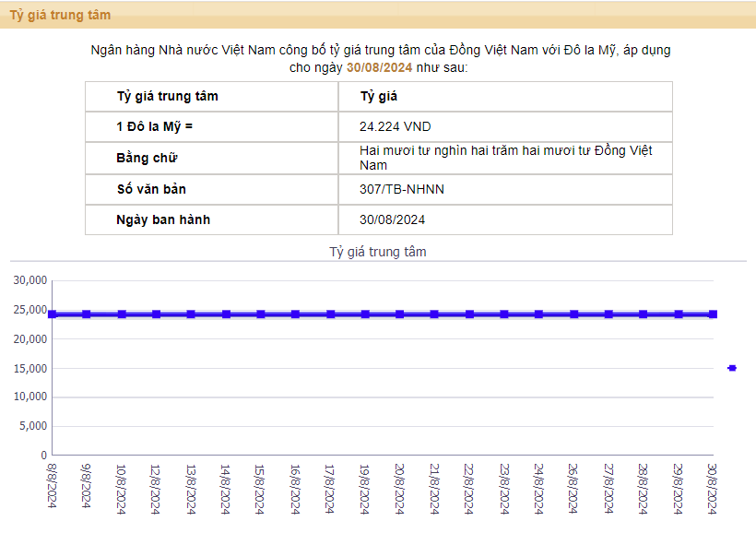Click the data point for 17/8/2024
756x533 pixels.
tap(331, 314)
